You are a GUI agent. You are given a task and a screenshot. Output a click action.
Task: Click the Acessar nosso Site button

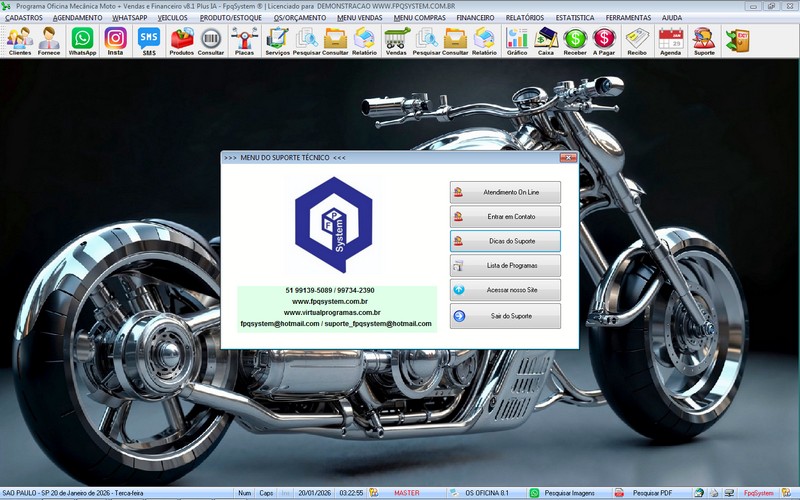[505, 290]
